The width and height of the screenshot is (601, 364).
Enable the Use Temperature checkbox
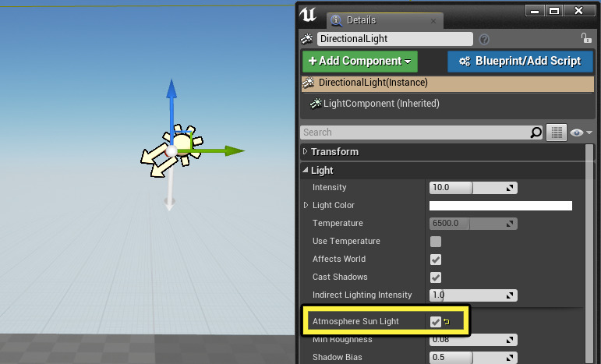(x=436, y=242)
